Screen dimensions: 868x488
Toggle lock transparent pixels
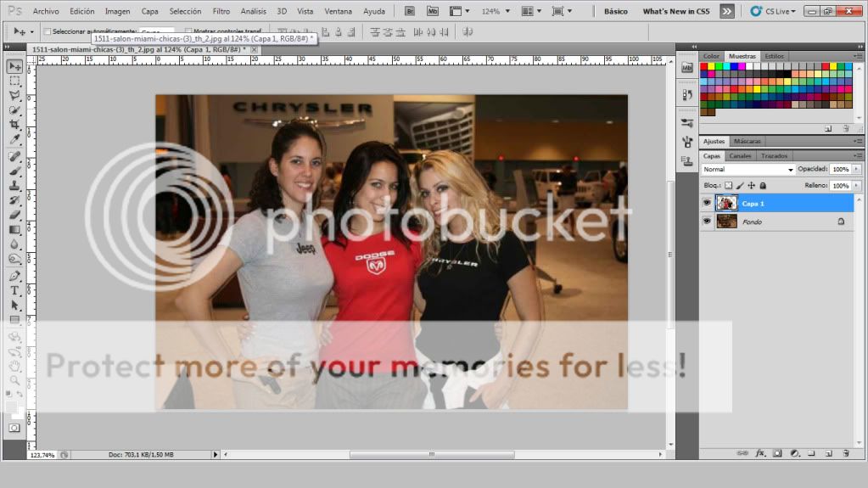[x=729, y=186]
